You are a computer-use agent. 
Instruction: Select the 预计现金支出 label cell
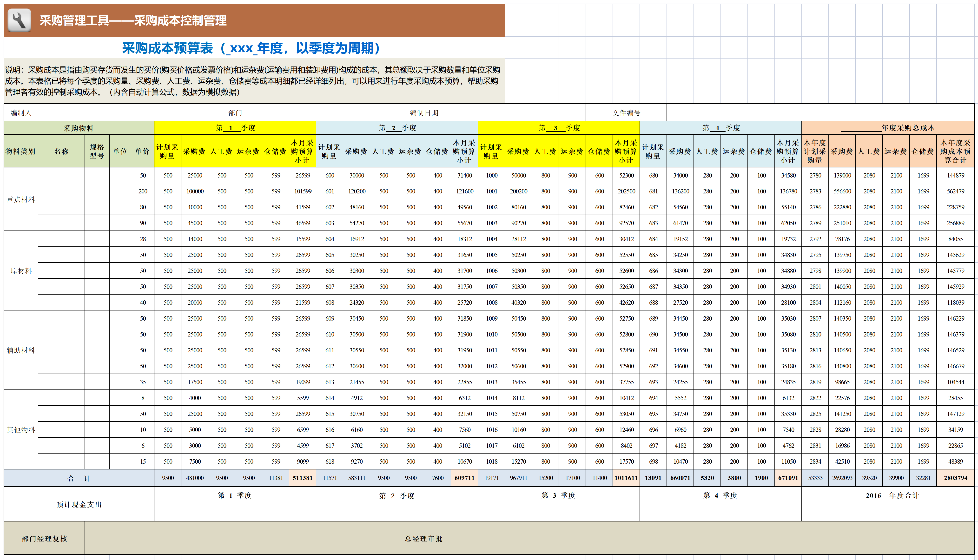[79, 504]
